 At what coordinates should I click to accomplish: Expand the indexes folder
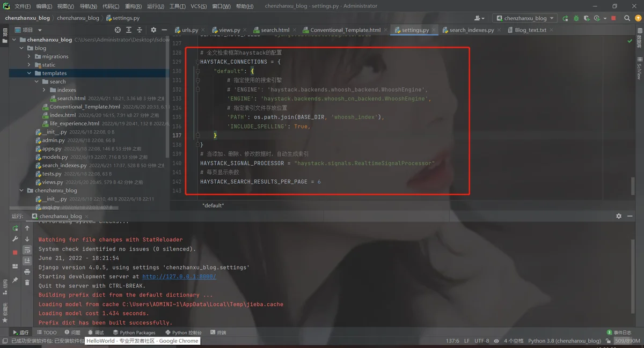point(45,90)
